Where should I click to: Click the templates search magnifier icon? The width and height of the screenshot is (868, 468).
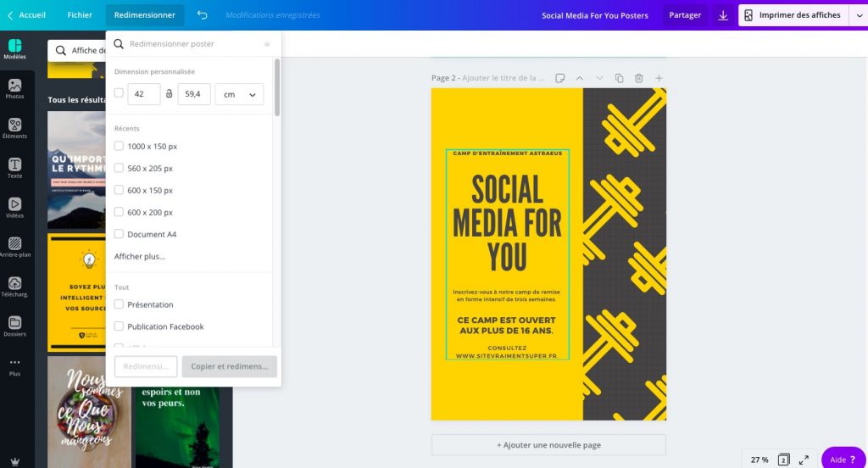pyautogui.click(x=61, y=50)
